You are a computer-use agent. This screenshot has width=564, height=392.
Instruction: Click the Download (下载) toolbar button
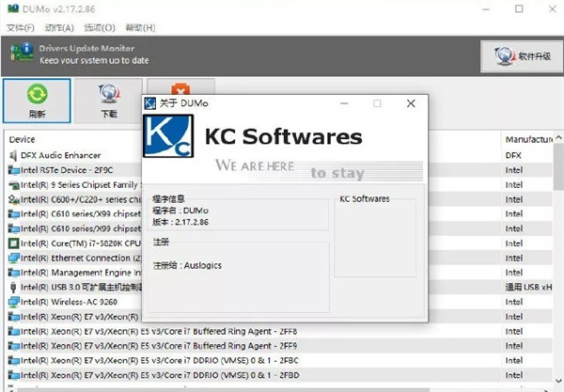coord(109,102)
